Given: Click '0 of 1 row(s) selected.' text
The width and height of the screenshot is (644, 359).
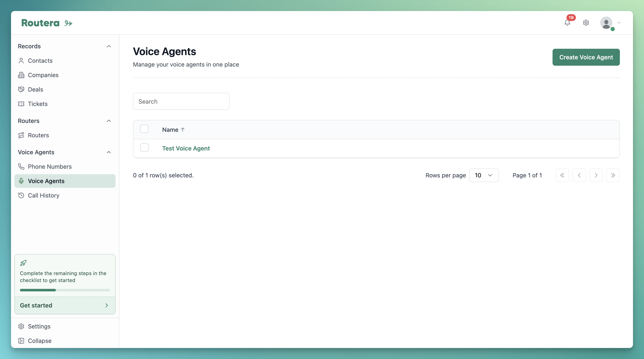Looking at the screenshot, I should [163, 175].
